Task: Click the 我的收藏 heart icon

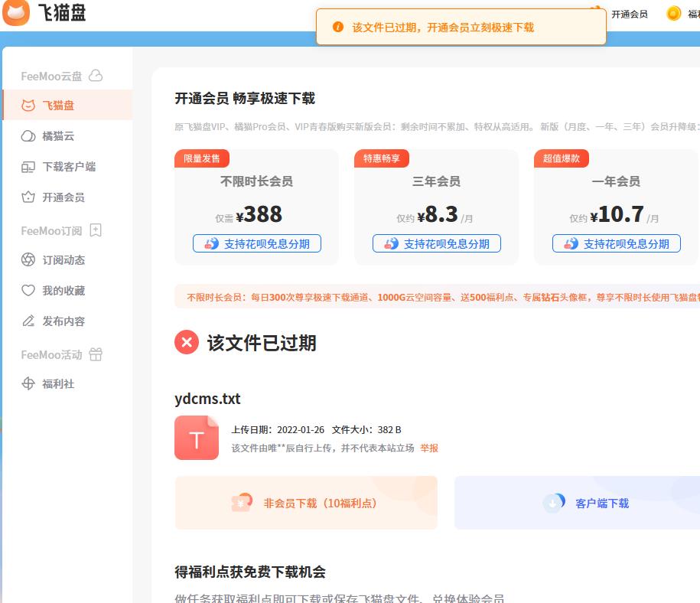Action: (28, 291)
